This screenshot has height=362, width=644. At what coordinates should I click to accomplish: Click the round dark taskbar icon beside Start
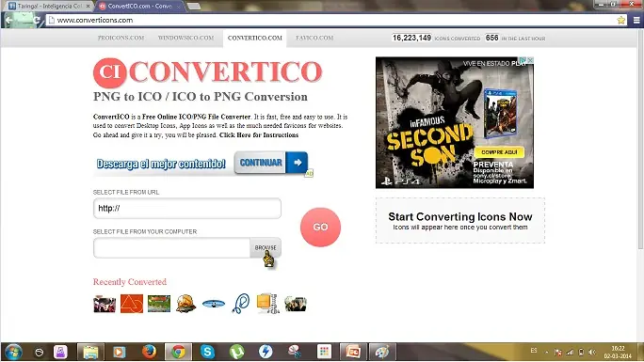(x=39, y=353)
